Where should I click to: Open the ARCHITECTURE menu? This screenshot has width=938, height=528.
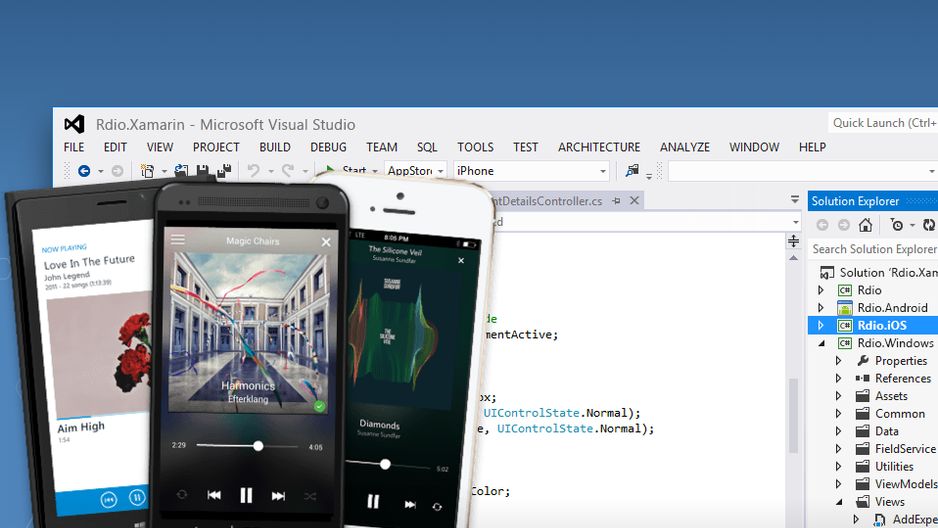pyautogui.click(x=599, y=147)
